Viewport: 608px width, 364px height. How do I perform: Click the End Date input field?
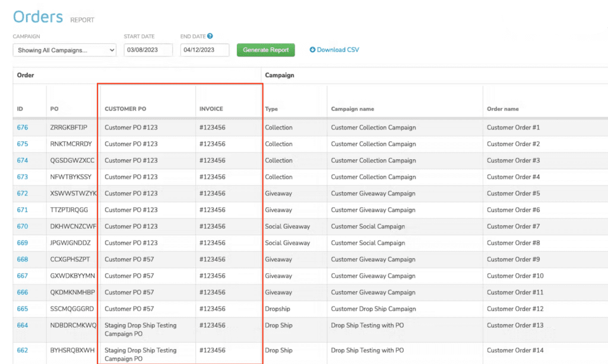[205, 50]
